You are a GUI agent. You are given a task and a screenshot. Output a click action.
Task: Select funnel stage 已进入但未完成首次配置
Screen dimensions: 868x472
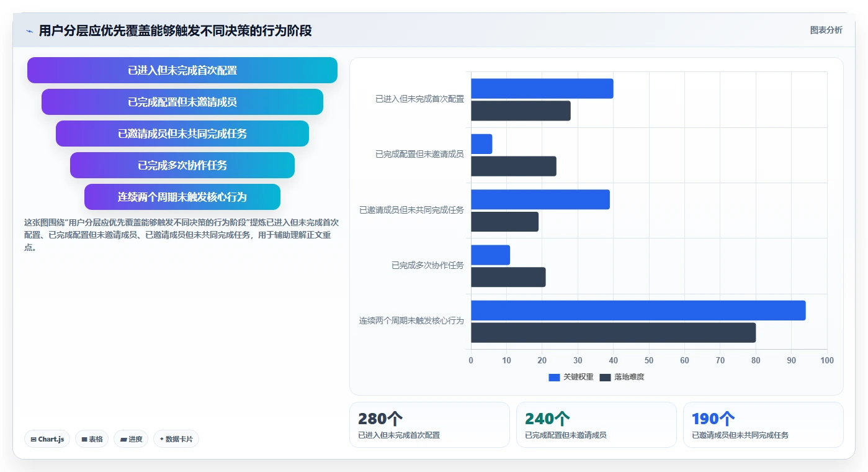[x=182, y=70]
